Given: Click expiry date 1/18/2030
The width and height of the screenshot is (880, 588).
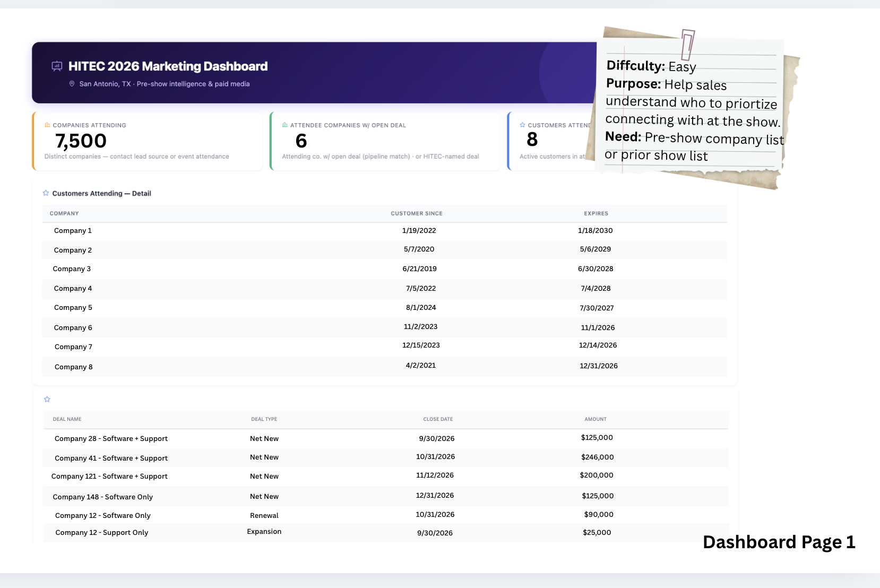Looking at the screenshot, I should click(x=596, y=231).
